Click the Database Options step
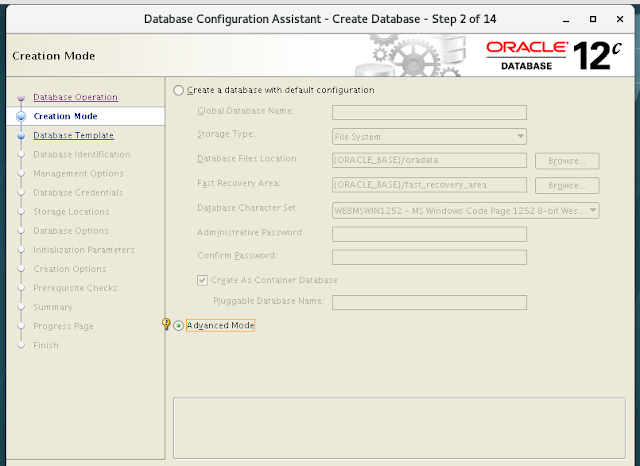 tap(71, 231)
